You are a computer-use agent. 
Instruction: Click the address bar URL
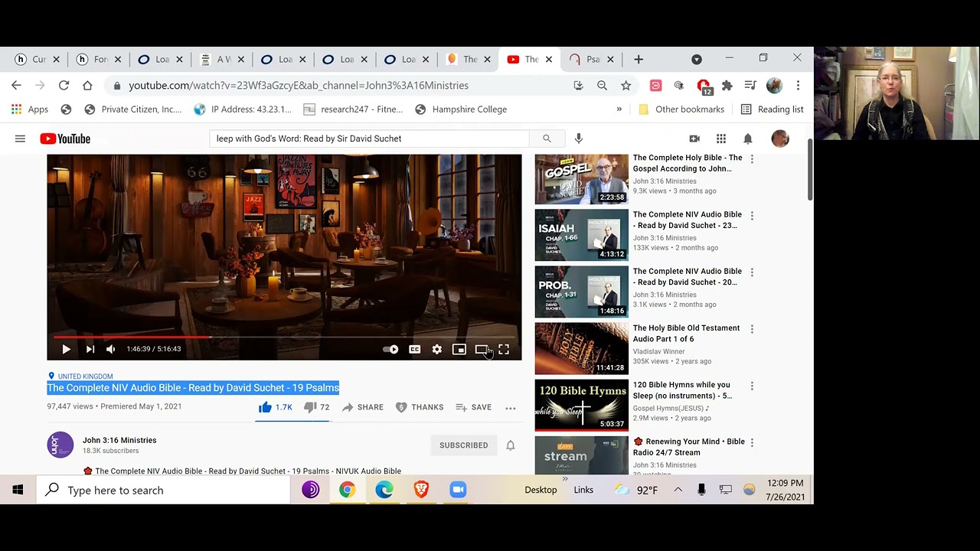pyautogui.click(x=299, y=86)
